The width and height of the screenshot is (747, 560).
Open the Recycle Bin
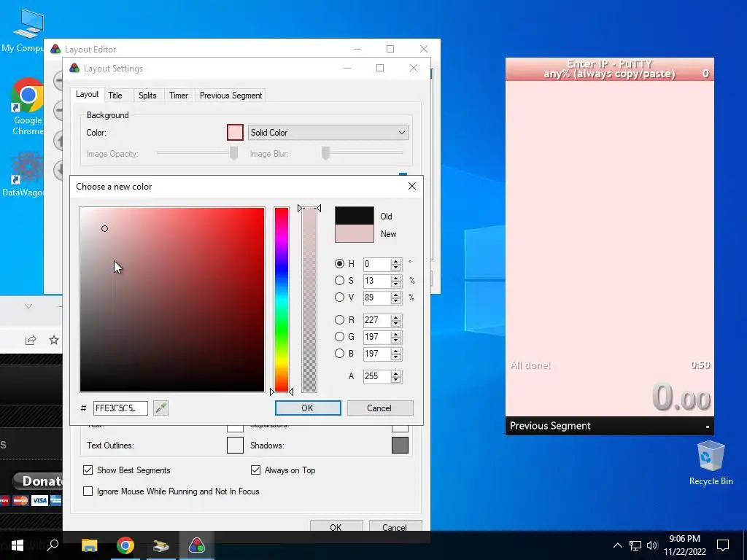tap(711, 463)
